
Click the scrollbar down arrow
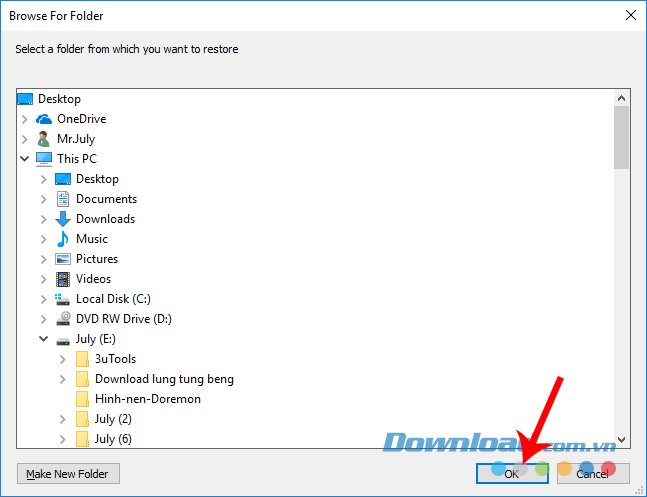tap(621, 438)
